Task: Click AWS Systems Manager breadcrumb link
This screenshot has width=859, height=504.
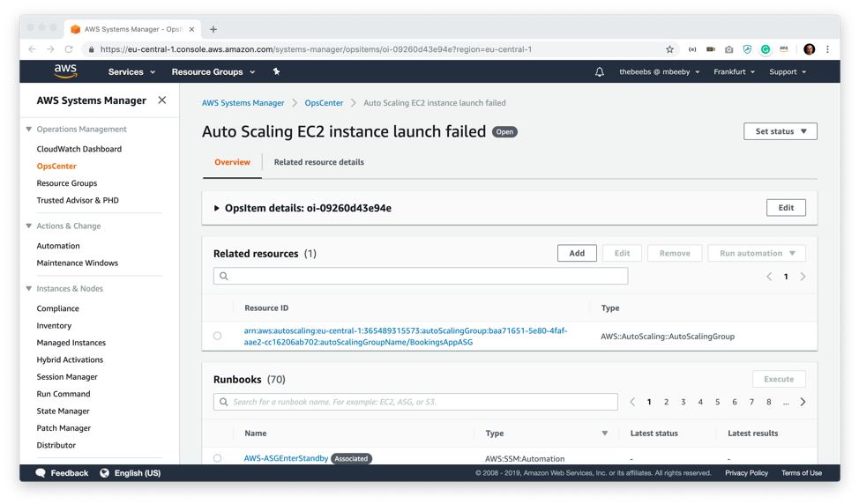Action: tap(243, 103)
